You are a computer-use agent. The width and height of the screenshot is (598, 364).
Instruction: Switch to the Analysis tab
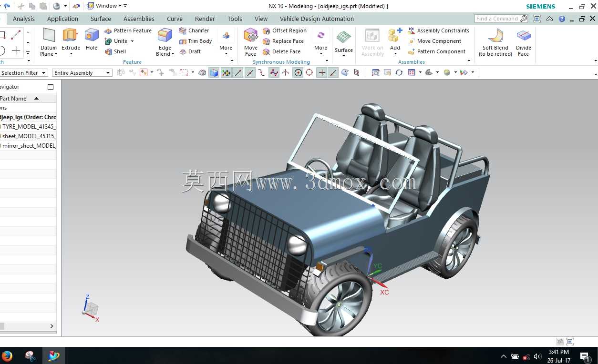(x=24, y=19)
